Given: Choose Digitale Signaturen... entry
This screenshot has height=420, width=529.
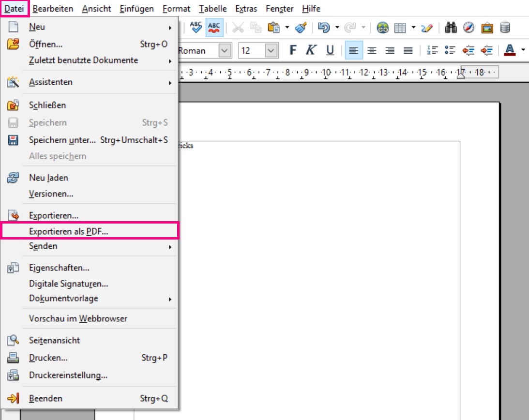Looking at the screenshot, I should (x=89, y=284).
